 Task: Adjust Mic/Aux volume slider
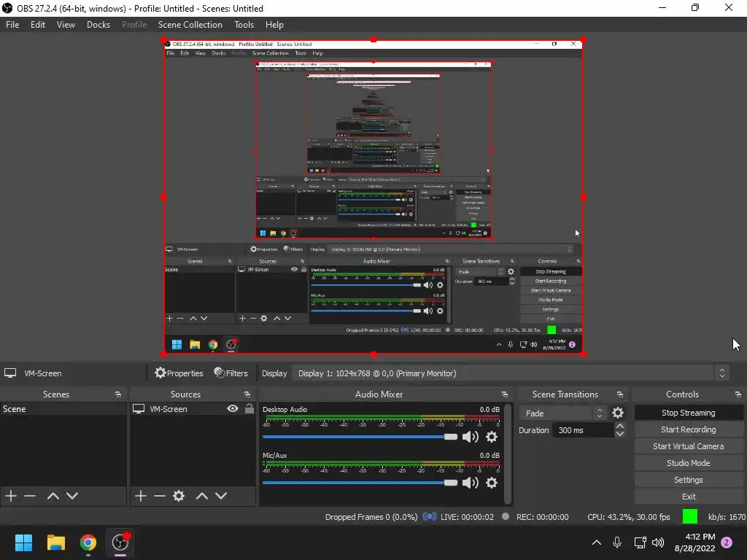coord(360,483)
